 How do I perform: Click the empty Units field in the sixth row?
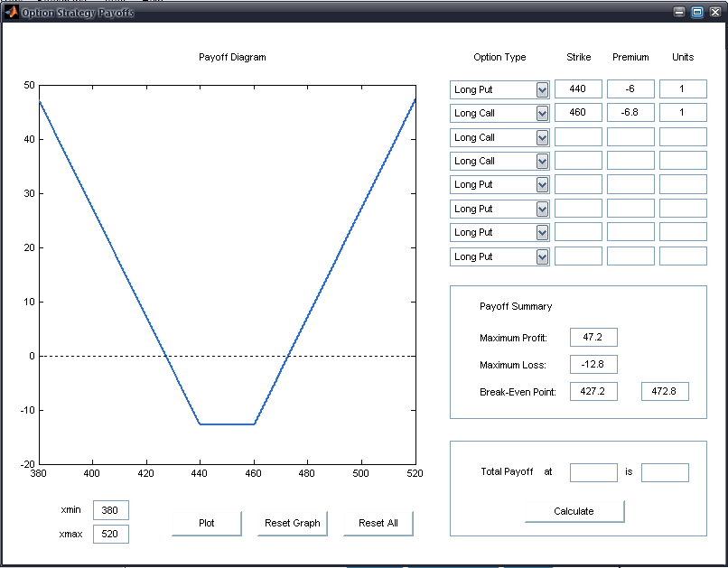(683, 209)
